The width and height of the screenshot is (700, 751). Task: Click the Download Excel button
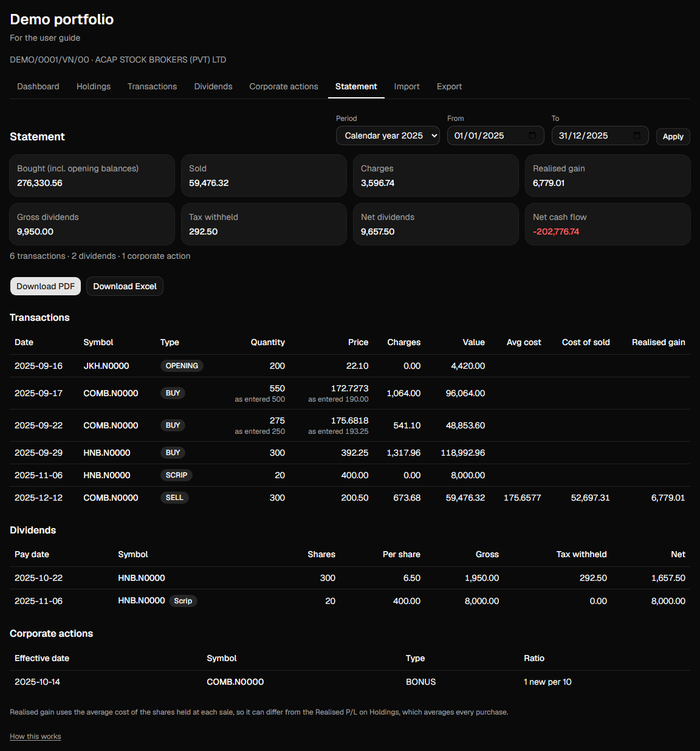(125, 286)
